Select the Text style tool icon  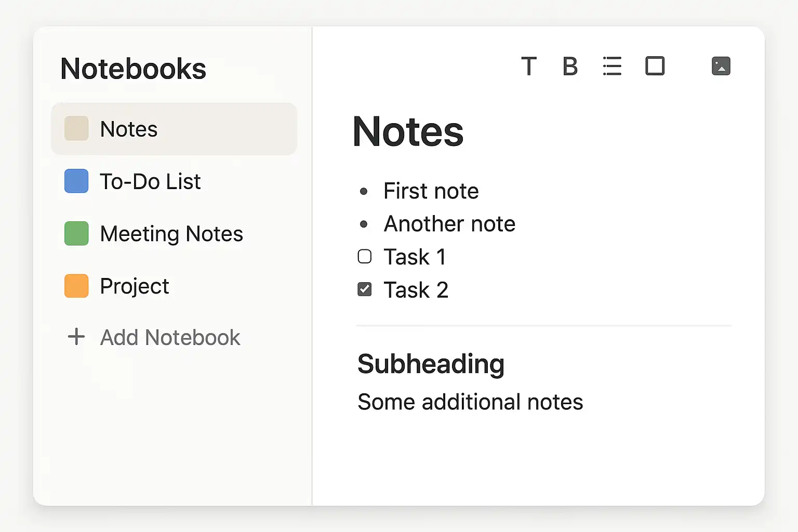[x=528, y=66]
